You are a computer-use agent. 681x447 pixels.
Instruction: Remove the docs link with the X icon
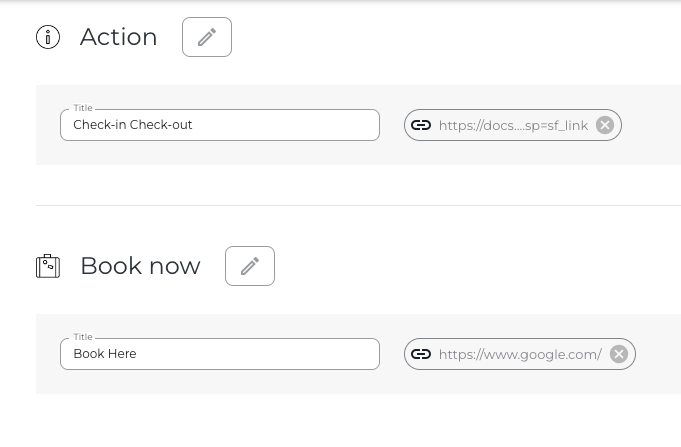click(605, 125)
